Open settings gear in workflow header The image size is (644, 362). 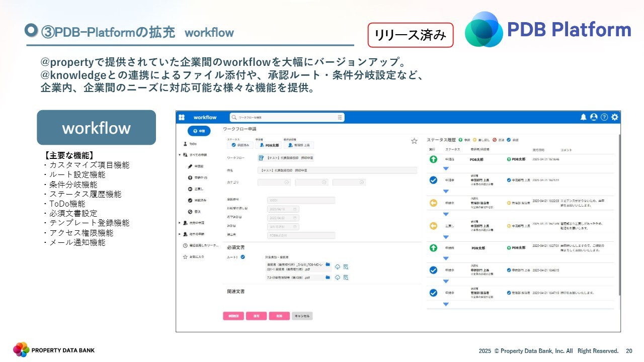(x=615, y=117)
